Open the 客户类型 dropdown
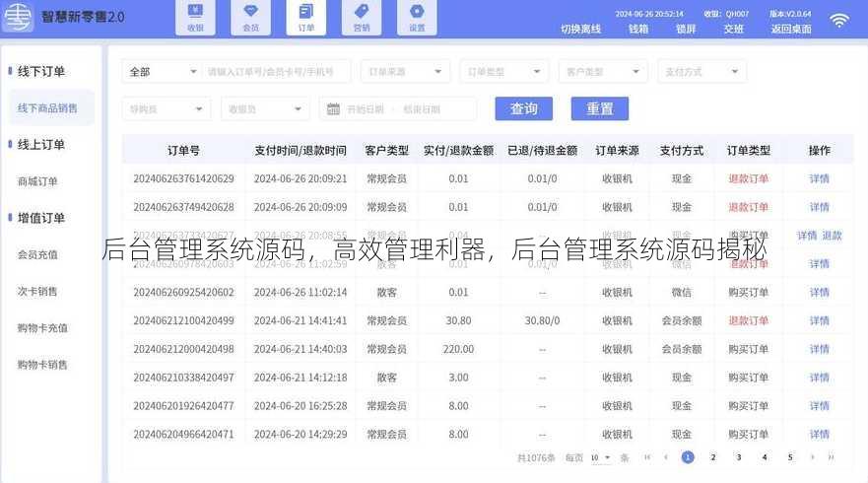Image resolution: width=868 pixels, height=483 pixels. pyautogui.click(x=603, y=71)
